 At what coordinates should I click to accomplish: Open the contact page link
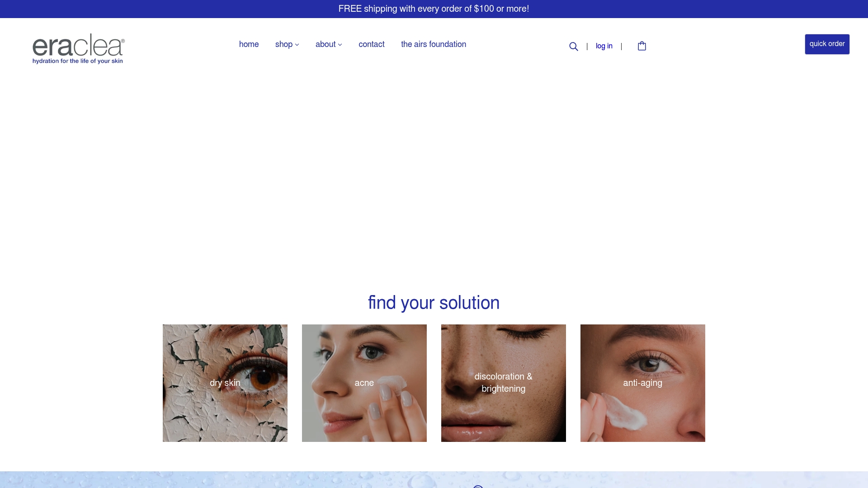372,44
